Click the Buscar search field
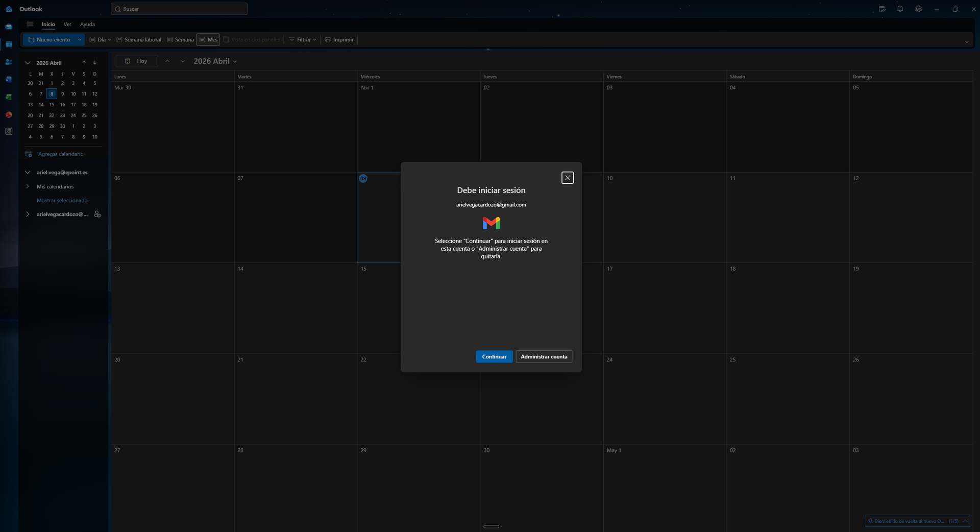 click(x=179, y=9)
